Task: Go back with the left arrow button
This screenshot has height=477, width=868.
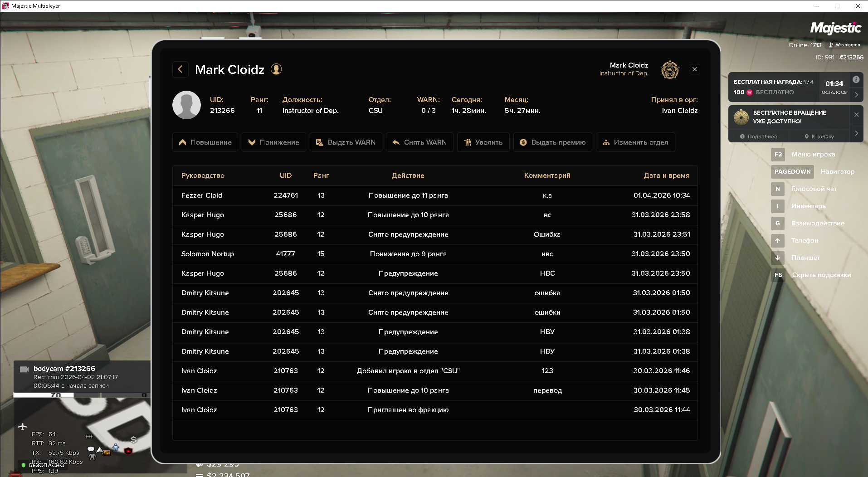Action: 180,69
